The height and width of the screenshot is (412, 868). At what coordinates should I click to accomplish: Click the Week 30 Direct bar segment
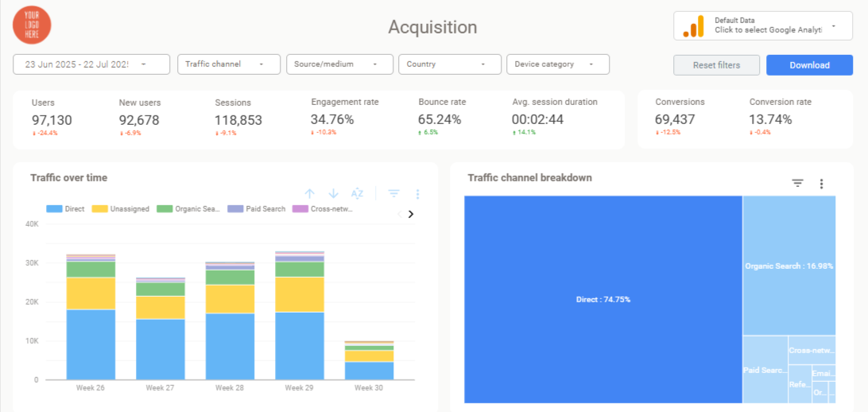tap(369, 371)
